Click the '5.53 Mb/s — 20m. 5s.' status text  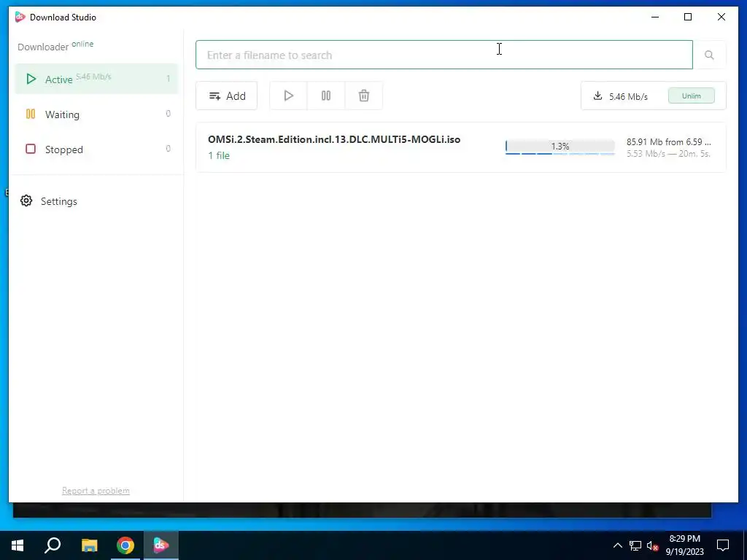668,154
